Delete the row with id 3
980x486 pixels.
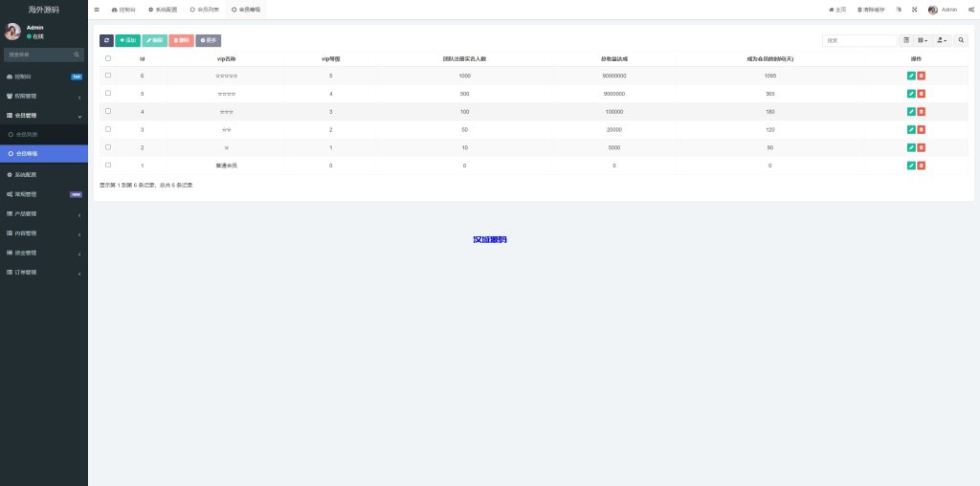pyautogui.click(x=922, y=129)
